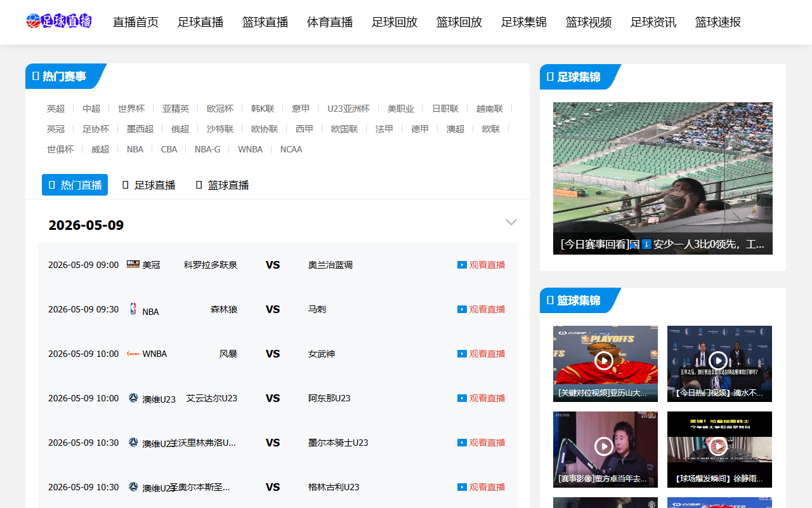Select 欧冠杯 league filter
812x508 pixels.
coord(220,109)
